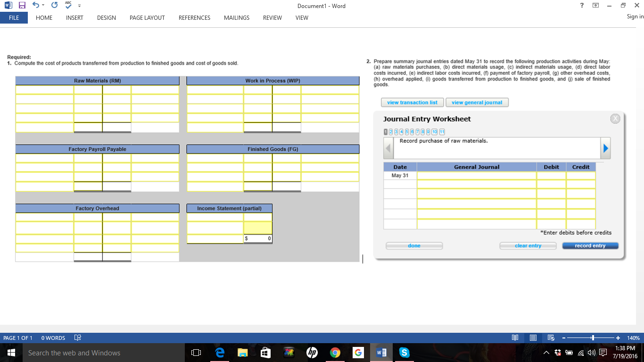Open the HP app on taskbar

tap(312, 353)
